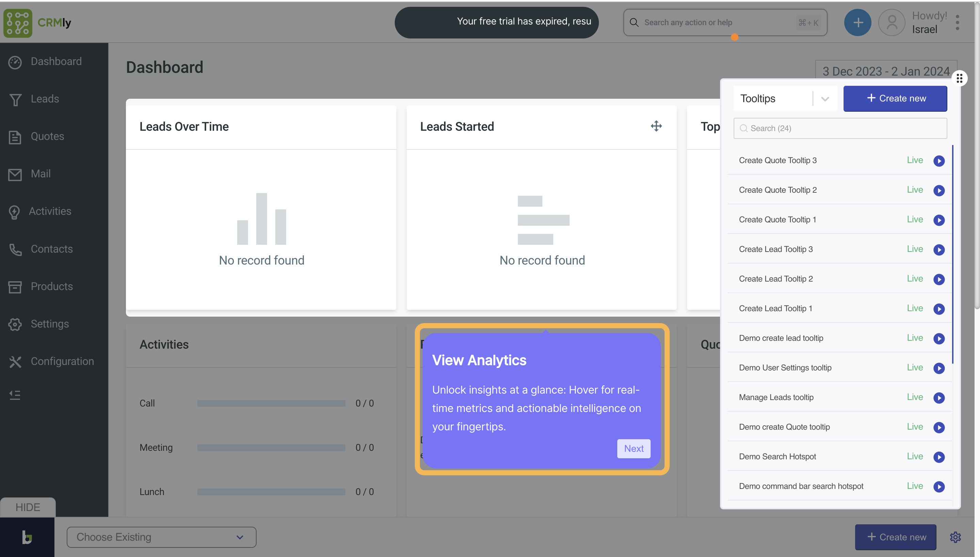Open Leads in the sidebar
Image resolution: width=980 pixels, height=557 pixels.
click(x=45, y=99)
